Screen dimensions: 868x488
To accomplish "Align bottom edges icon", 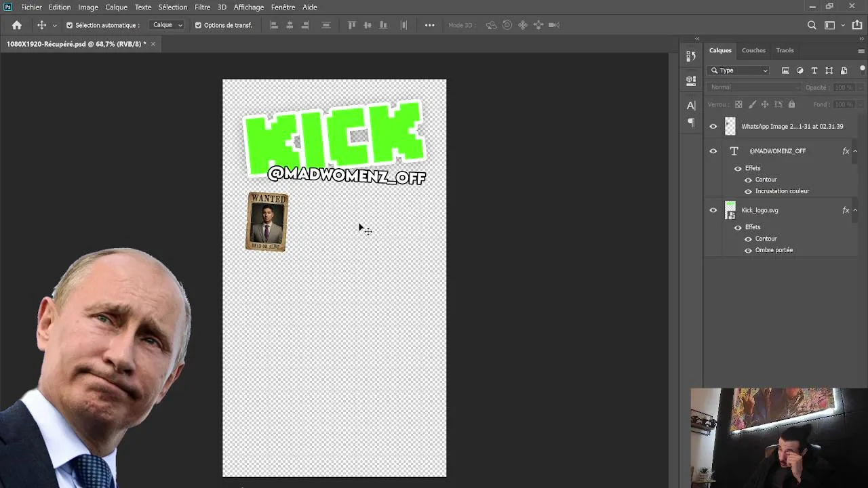I will (x=383, y=25).
